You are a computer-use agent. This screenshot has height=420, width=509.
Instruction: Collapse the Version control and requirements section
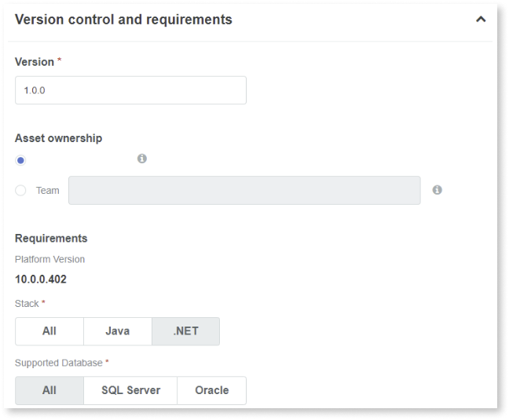point(481,20)
